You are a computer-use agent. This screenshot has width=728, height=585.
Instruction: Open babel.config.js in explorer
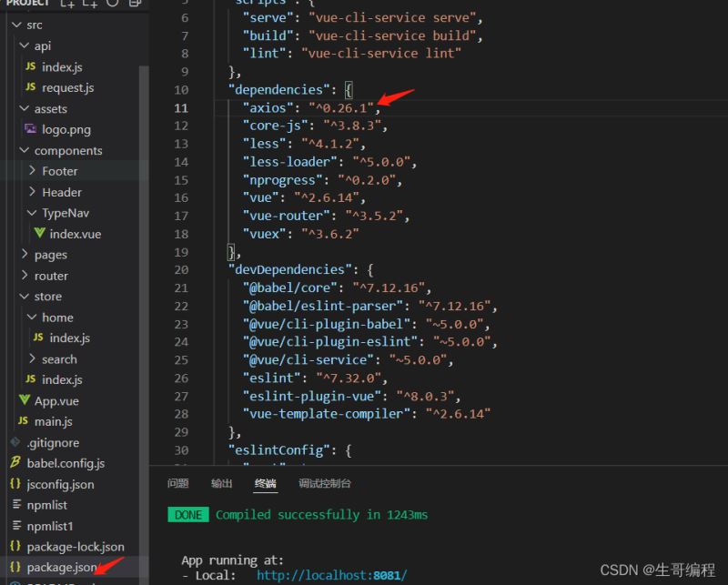pyautogui.click(x=65, y=463)
